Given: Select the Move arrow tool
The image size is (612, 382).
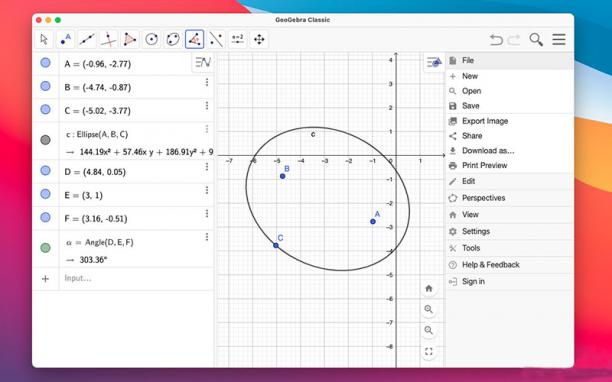Looking at the screenshot, I should point(44,39).
